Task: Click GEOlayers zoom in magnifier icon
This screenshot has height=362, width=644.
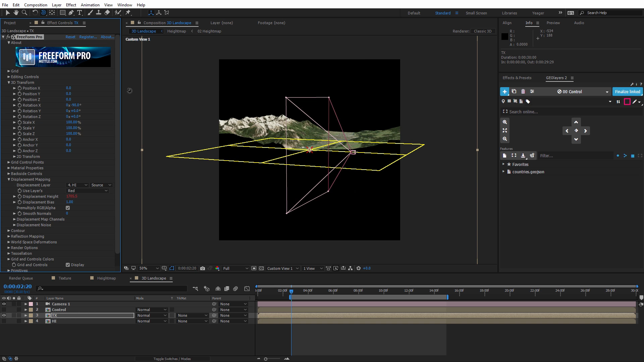Action: pos(505,122)
